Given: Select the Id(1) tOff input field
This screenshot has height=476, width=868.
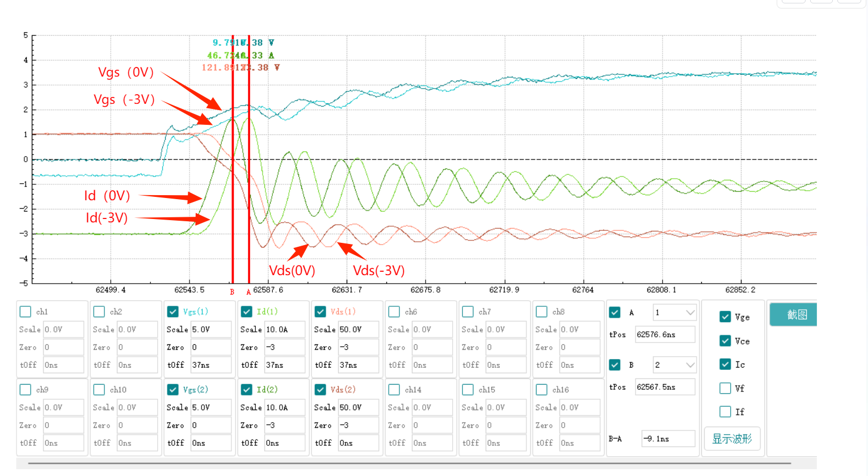Looking at the screenshot, I should coord(284,365).
